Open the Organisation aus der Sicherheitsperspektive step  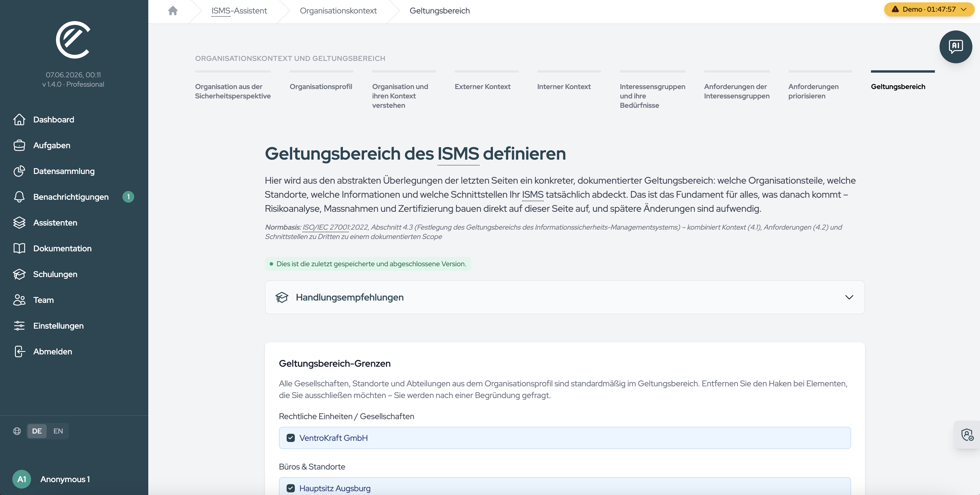tap(233, 91)
